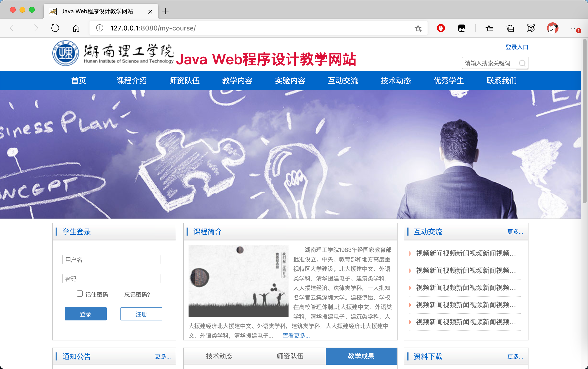Click the browser refresh icon
588x369 pixels.
(x=55, y=28)
